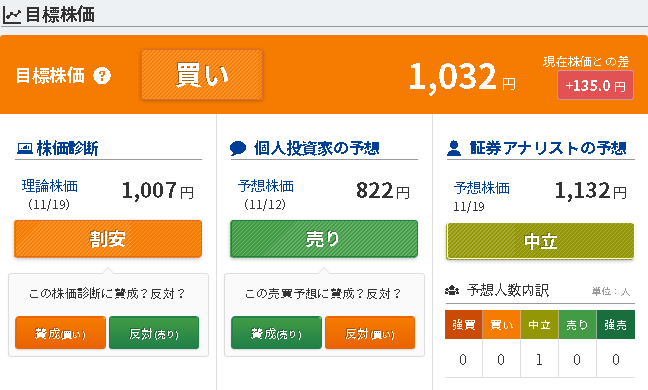Click the 割安 diagnosis badge
Viewport: 648px width, 390px height.
[x=108, y=239]
